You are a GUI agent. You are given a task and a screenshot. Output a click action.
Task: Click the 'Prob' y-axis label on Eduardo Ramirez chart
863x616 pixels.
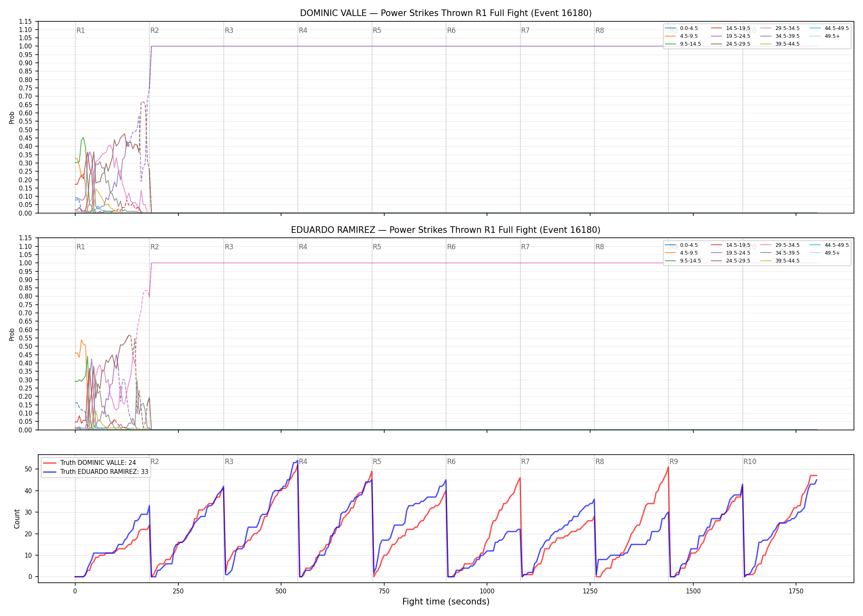click(12, 334)
